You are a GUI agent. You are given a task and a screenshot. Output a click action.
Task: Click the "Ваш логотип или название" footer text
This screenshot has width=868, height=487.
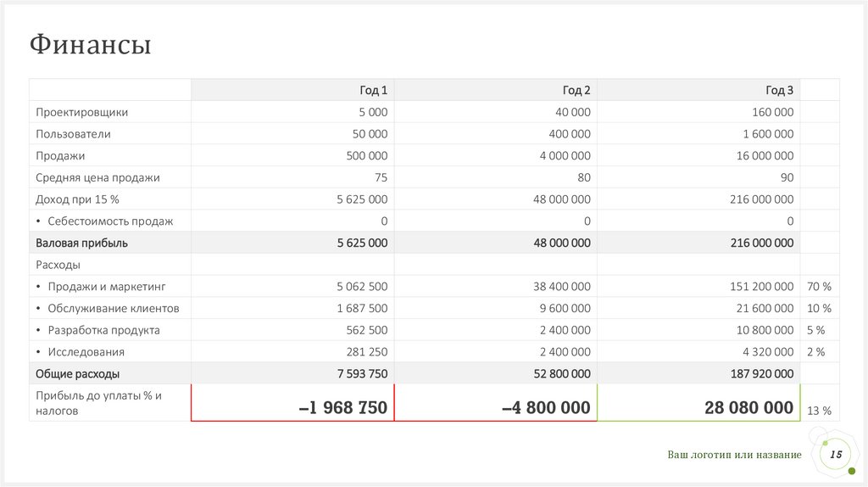734,456
